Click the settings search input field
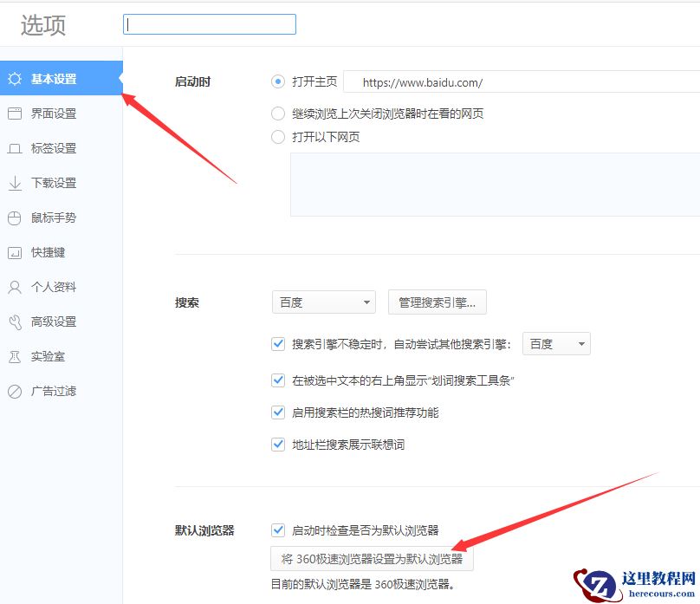Viewport: 700px width, 604px height. coord(208,23)
